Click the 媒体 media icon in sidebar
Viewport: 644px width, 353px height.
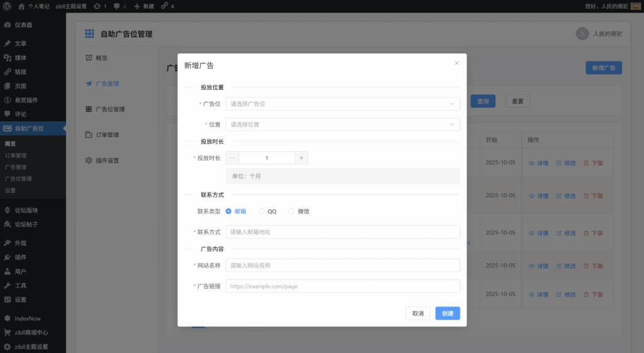coord(7,58)
